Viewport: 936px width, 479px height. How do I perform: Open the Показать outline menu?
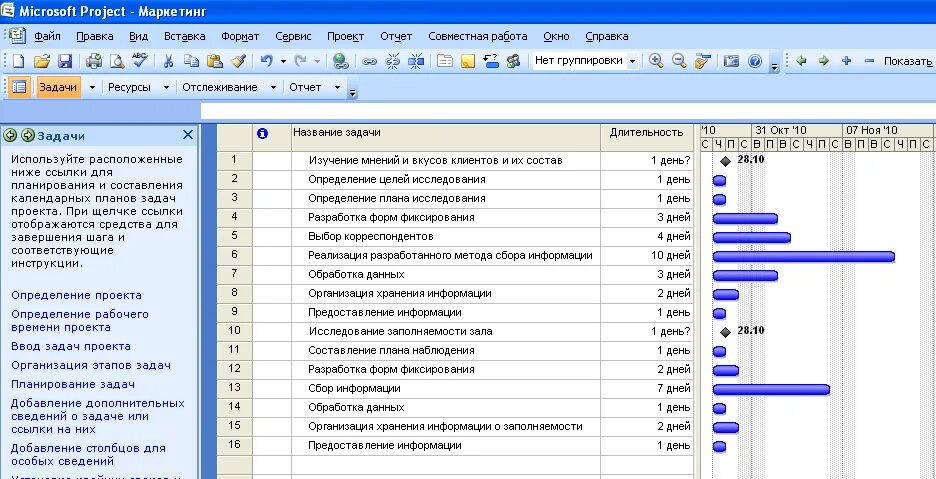(x=908, y=61)
